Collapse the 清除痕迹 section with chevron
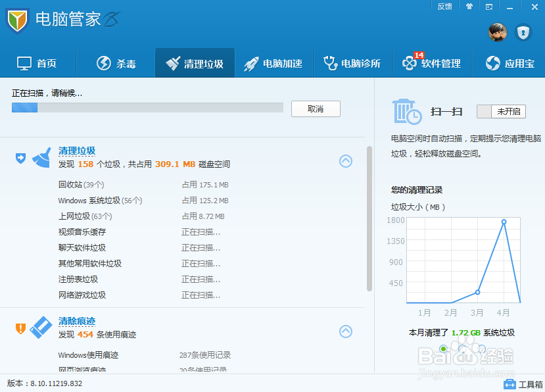545x392 pixels. click(x=346, y=331)
